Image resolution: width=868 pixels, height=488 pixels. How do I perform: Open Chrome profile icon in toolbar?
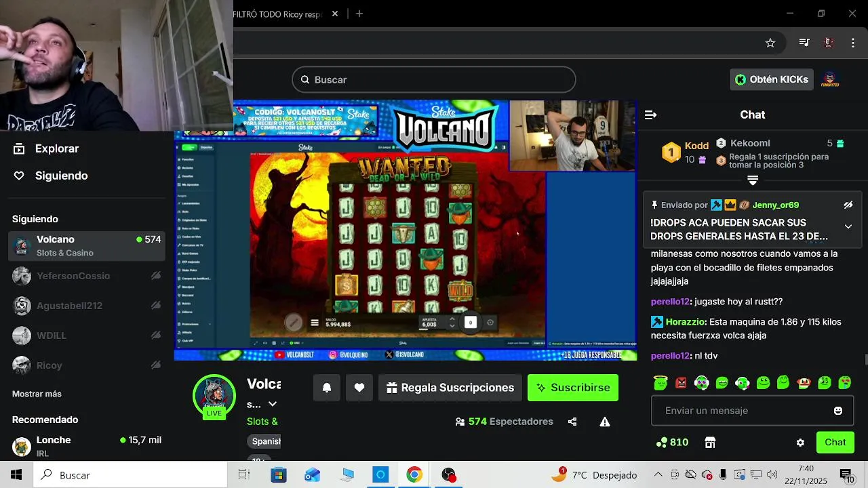coord(828,43)
